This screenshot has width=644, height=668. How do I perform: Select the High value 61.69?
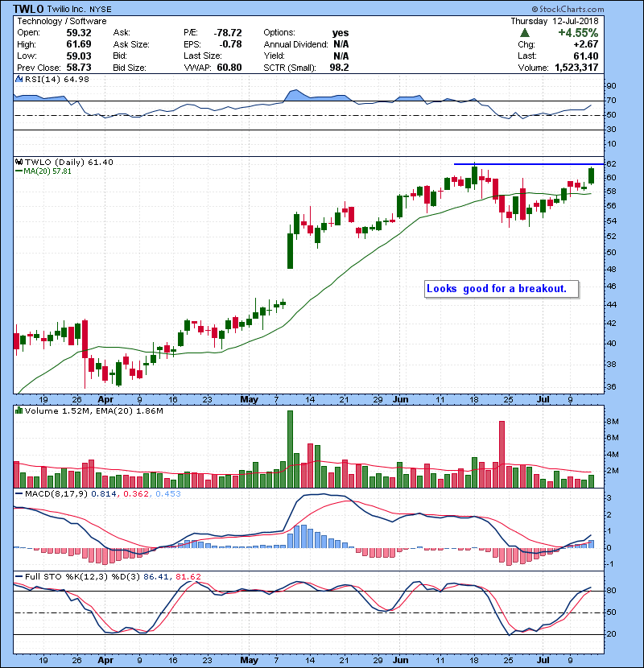pyautogui.click(x=78, y=44)
